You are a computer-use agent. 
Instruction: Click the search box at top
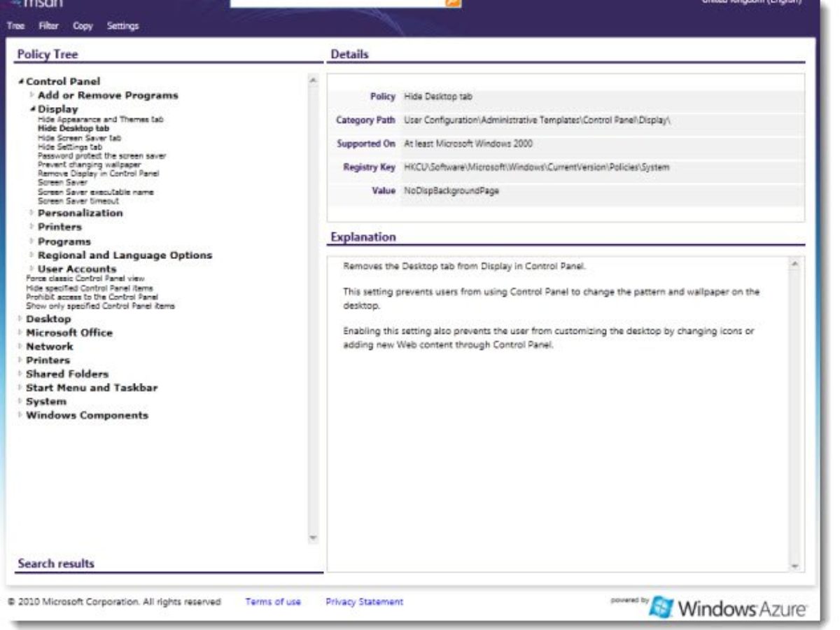tap(337, 3)
